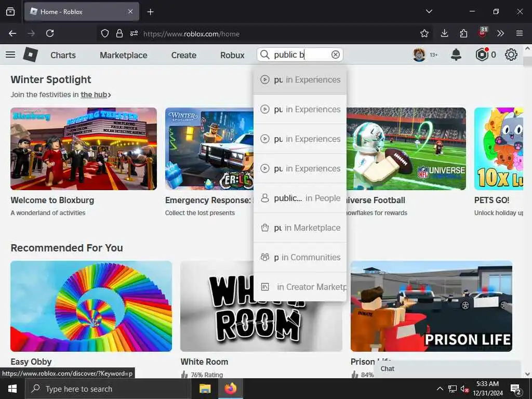List all tabs dropdown arrow
The width and height of the screenshot is (532, 399).
click(x=429, y=11)
